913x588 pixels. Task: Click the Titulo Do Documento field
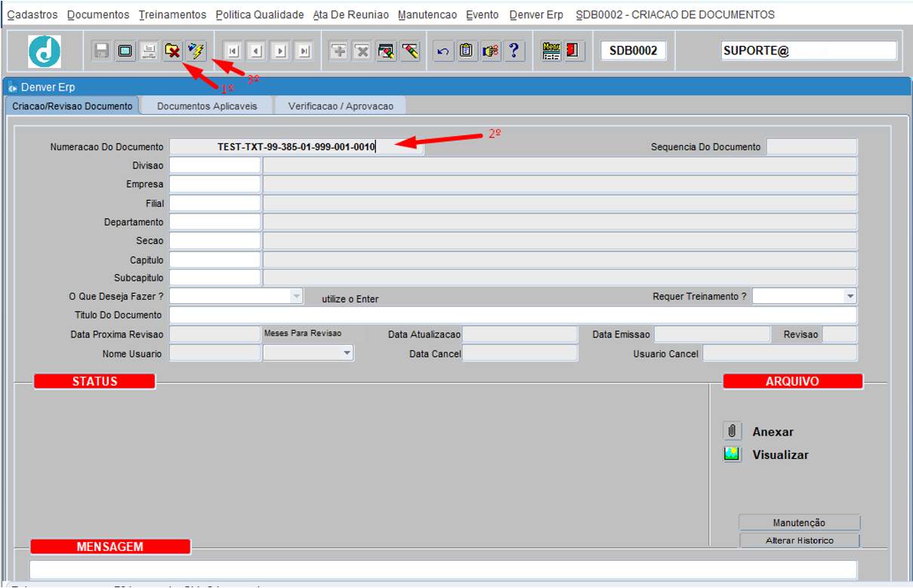[x=513, y=316]
